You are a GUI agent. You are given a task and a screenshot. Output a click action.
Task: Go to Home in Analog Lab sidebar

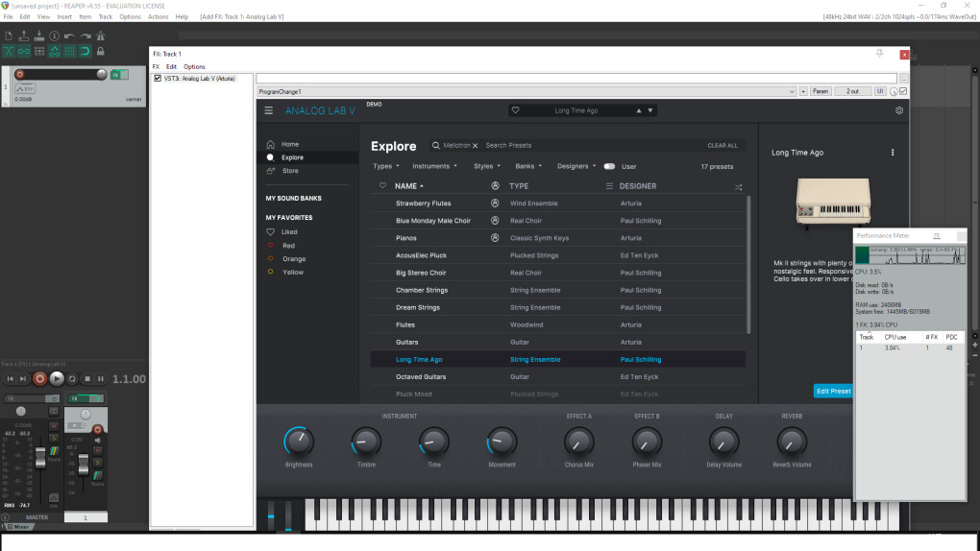(x=289, y=144)
